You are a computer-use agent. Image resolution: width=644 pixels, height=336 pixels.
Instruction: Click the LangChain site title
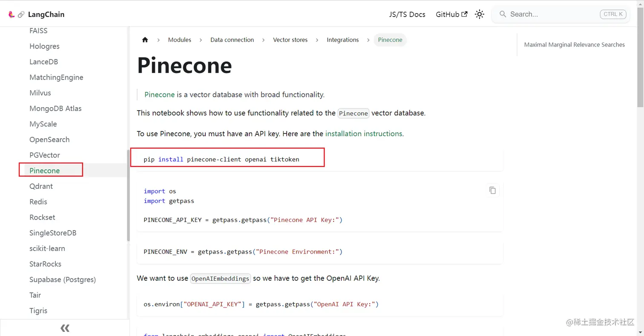pos(46,14)
